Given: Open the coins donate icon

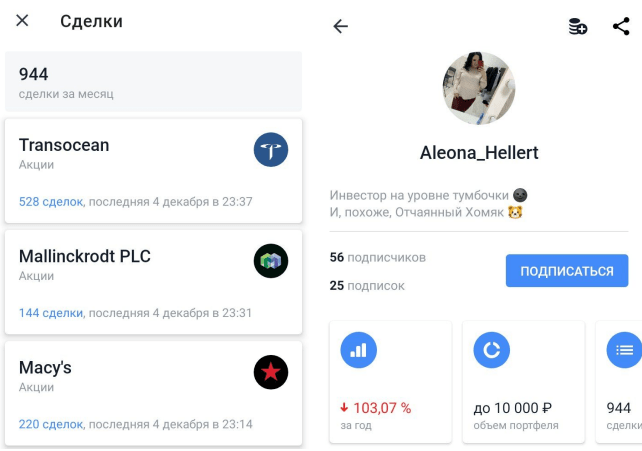Looking at the screenshot, I should pyautogui.click(x=578, y=27).
